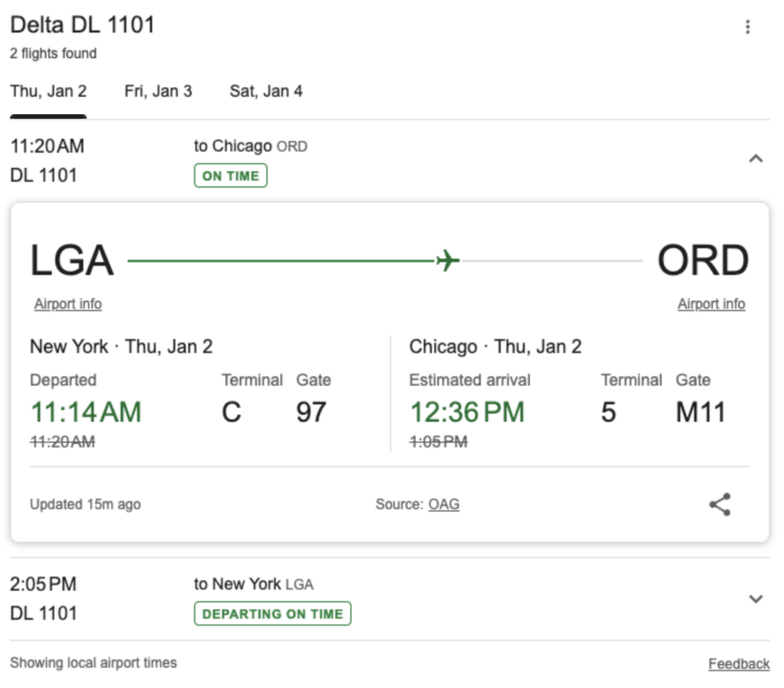This screenshot has width=784, height=688.
Task: Open the OAG source link
Action: pyautogui.click(x=444, y=504)
